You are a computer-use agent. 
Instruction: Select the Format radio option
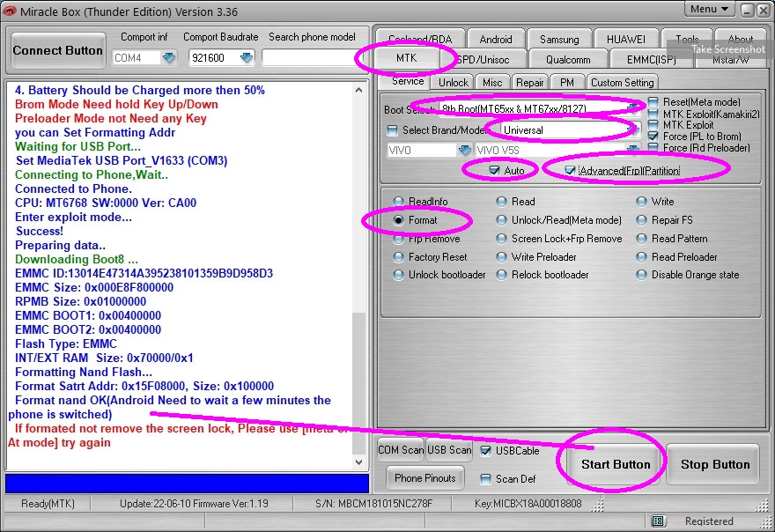[398, 220]
